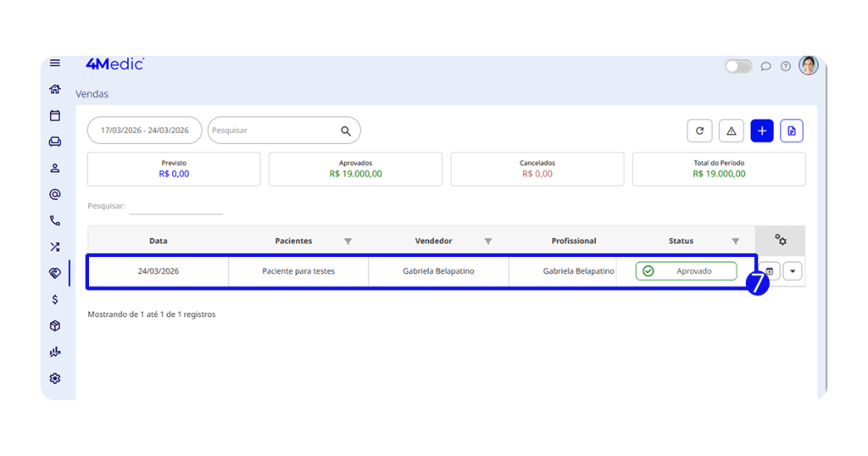Click the help question mark icon
868x456 pixels.
tap(786, 66)
